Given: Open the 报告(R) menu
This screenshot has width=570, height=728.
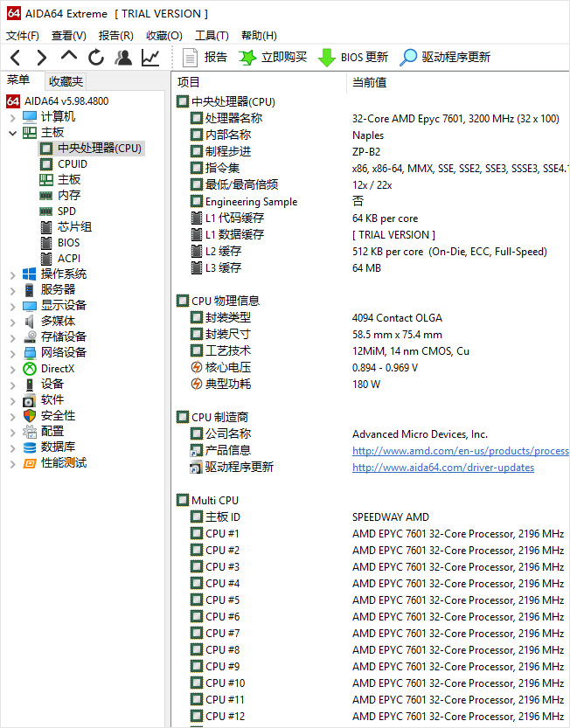Looking at the screenshot, I should [116, 36].
